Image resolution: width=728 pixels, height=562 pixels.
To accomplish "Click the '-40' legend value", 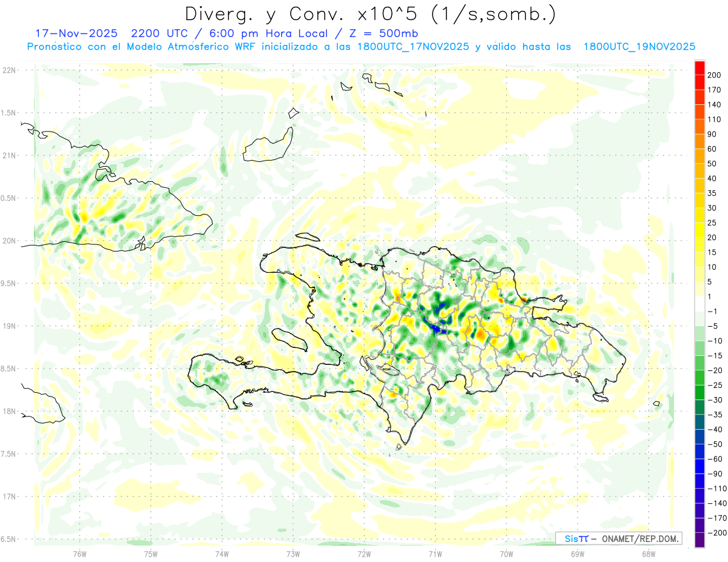I will coord(715,429).
